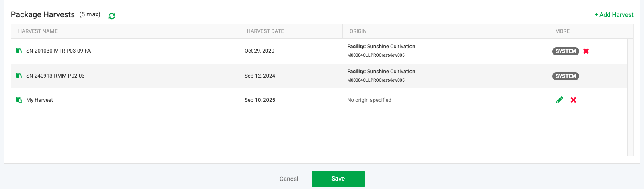
Task: Cancel the package harvest changes
Action: coord(289,179)
